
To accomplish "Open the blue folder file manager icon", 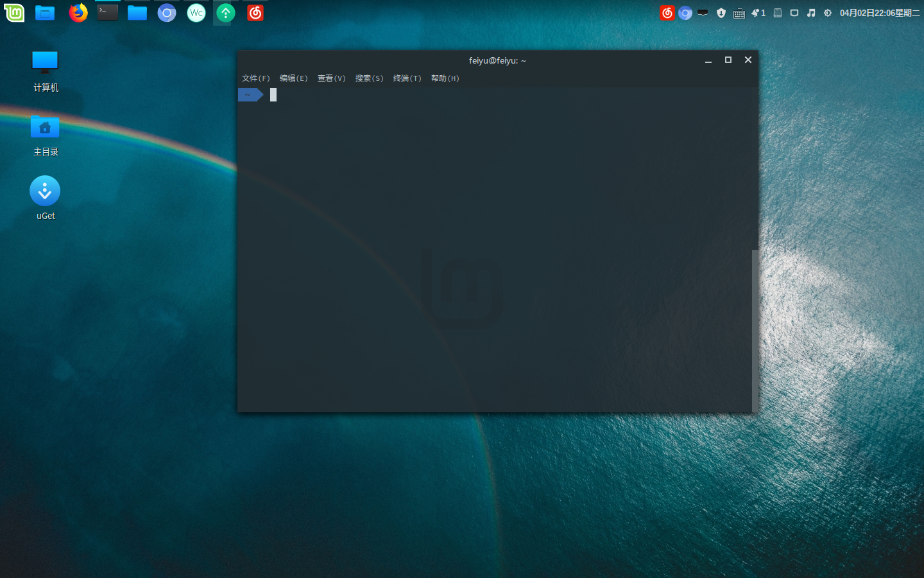I will (x=137, y=12).
